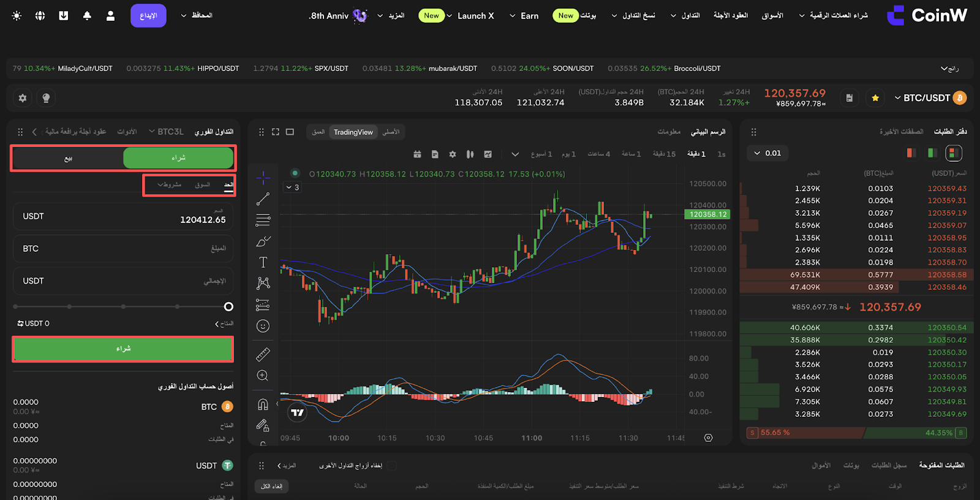Open page layout settings gear icon
Screen dimensions: 980x500
23,98
